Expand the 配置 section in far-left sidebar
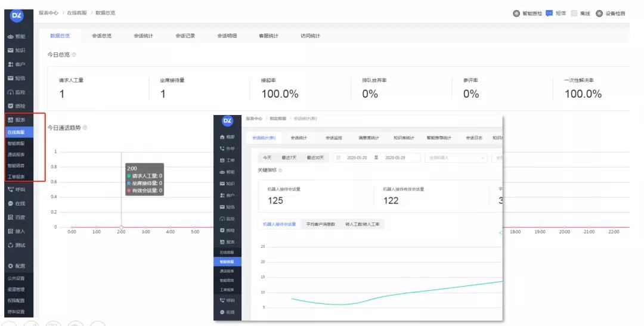 [16, 265]
